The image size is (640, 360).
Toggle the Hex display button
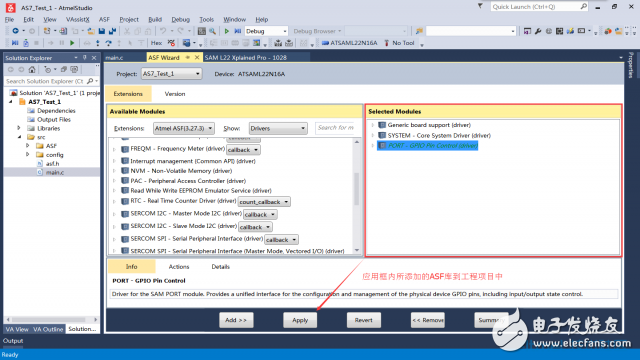[x=156, y=43]
